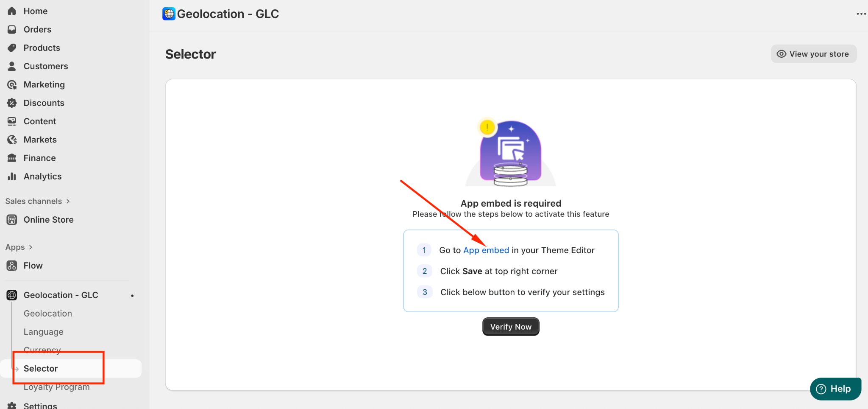Click the Discounts percent badge icon
Viewport: 868px width, 409px height.
click(12, 103)
